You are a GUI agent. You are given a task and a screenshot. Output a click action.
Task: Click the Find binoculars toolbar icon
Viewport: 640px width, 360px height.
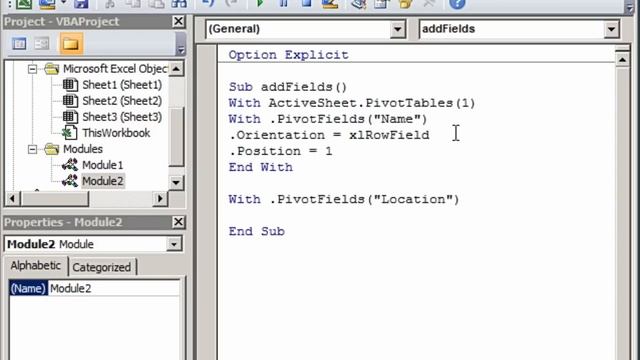pos(179,4)
